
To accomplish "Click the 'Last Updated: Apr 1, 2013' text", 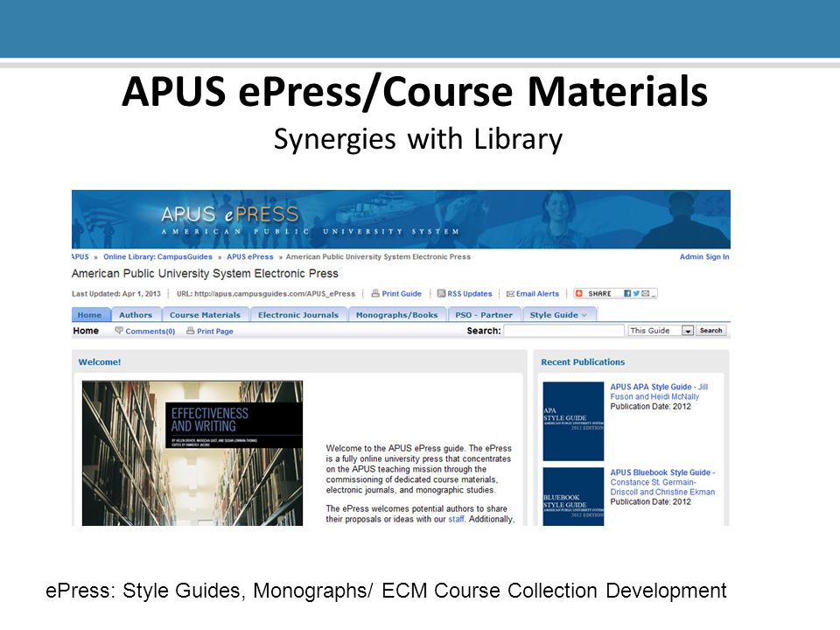I will click(116, 294).
